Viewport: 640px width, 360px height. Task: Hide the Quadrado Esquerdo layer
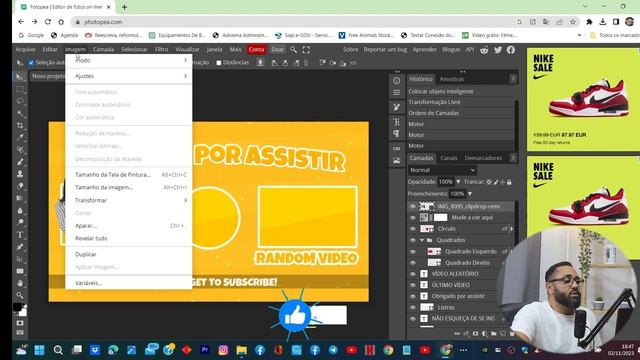tap(413, 251)
